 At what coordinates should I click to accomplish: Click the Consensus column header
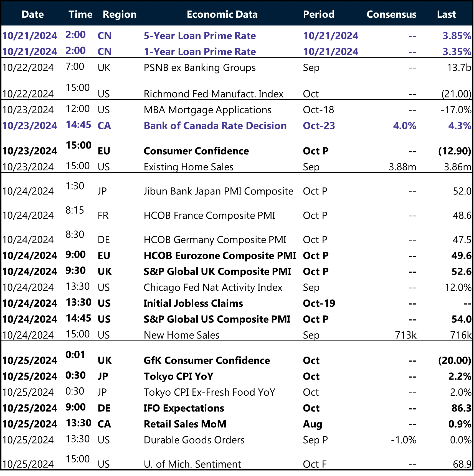pos(391,14)
